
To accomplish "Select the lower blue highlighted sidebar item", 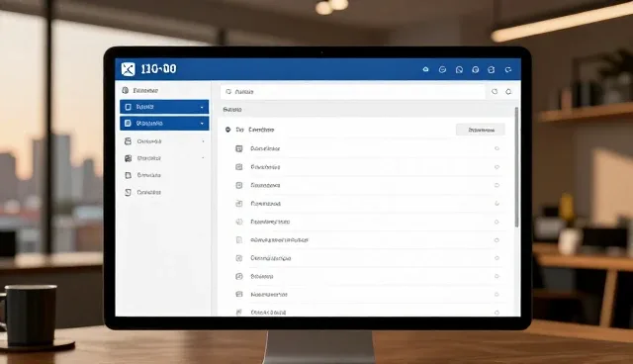I will pos(164,123).
